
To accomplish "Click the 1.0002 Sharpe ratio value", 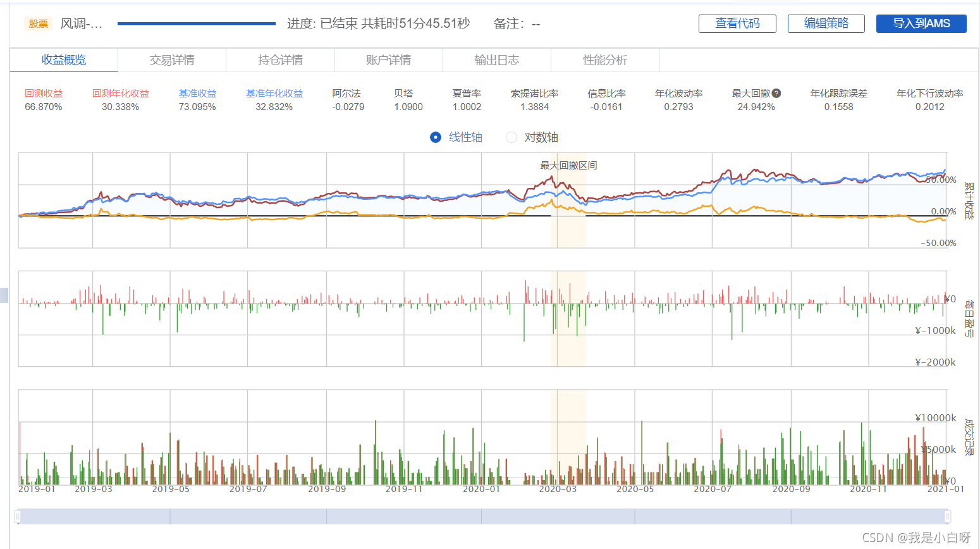I will click(x=467, y=107).
